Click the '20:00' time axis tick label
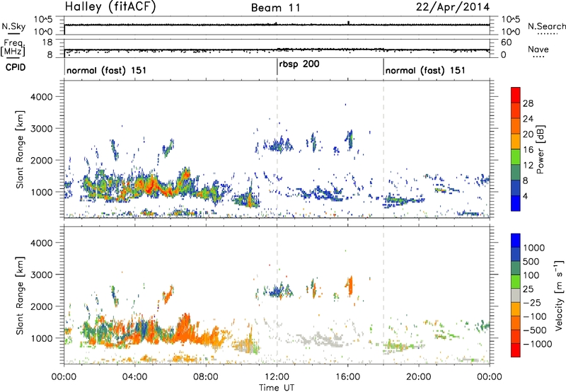 419,377
